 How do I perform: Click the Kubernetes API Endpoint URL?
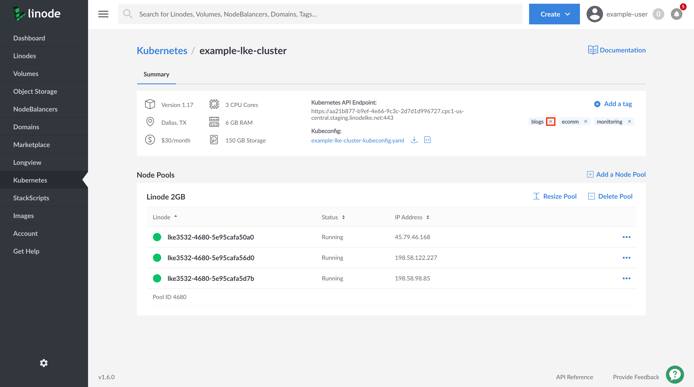pyautogui.click(x=387, y=114)
